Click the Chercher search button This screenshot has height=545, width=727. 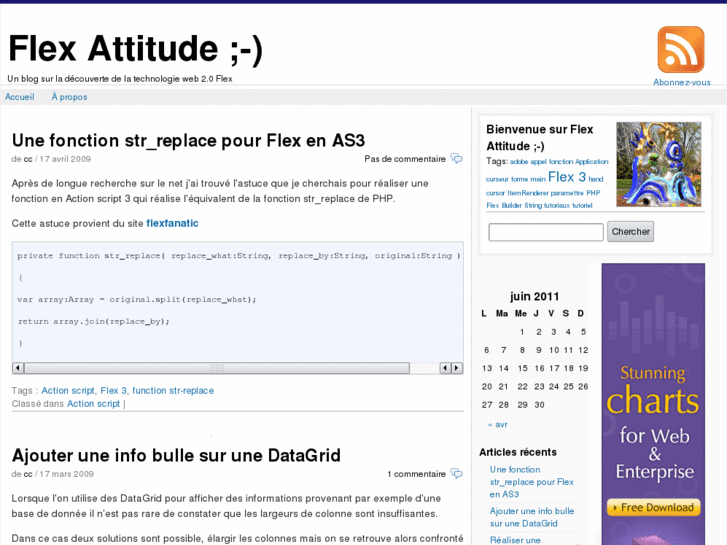click(x=631, y=231)
